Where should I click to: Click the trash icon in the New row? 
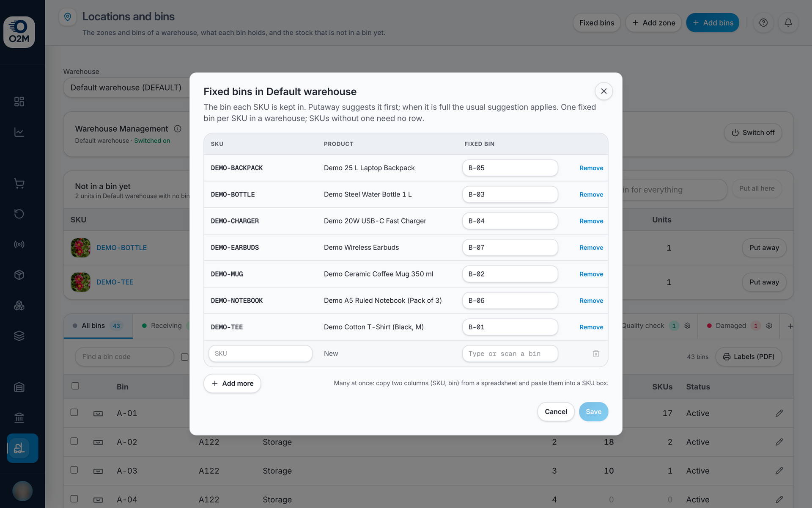pos(596,353)
